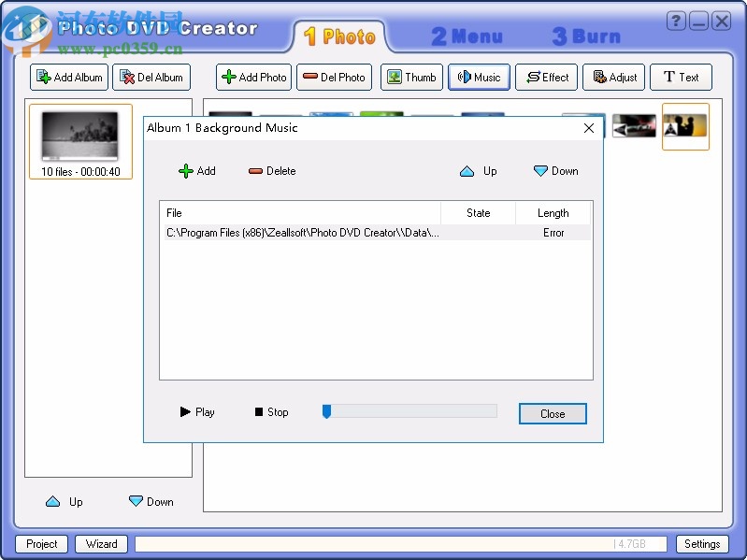
Task: Click Del Photo in the toolbar
Action: pos(334,78)
